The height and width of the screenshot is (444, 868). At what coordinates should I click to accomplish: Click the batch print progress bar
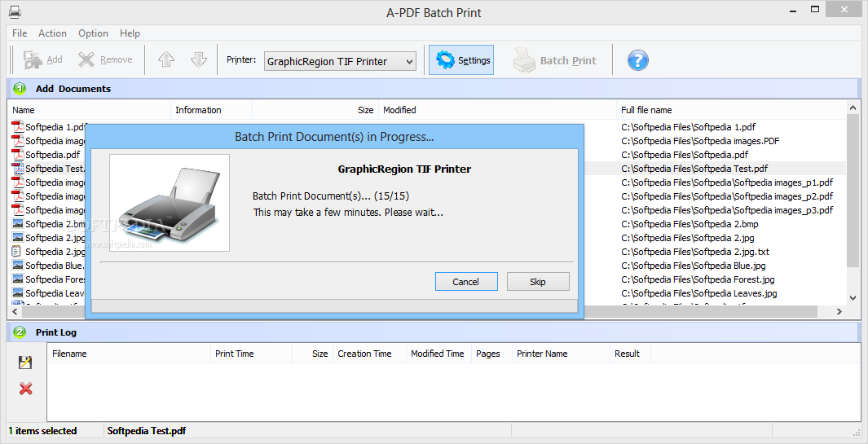pyautogui.click(x=334, y=306)
